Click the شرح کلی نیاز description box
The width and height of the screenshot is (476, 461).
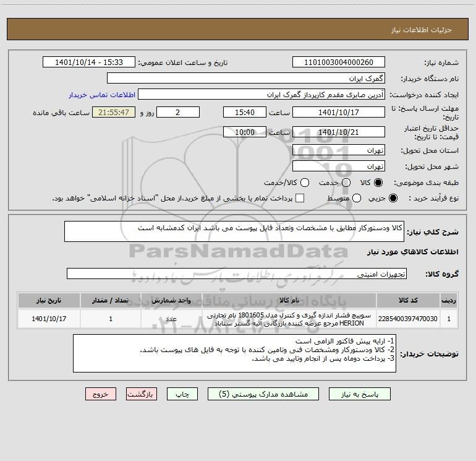pos(234,232)
